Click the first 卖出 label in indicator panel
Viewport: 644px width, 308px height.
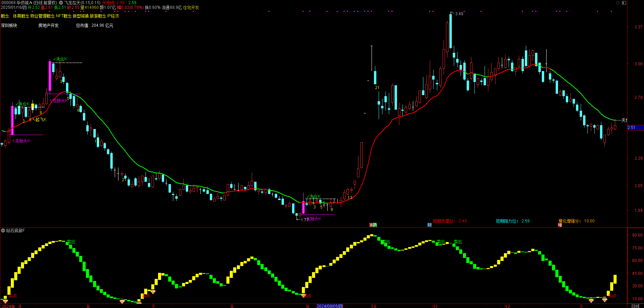pyautogui.click(x=71, y=242)
